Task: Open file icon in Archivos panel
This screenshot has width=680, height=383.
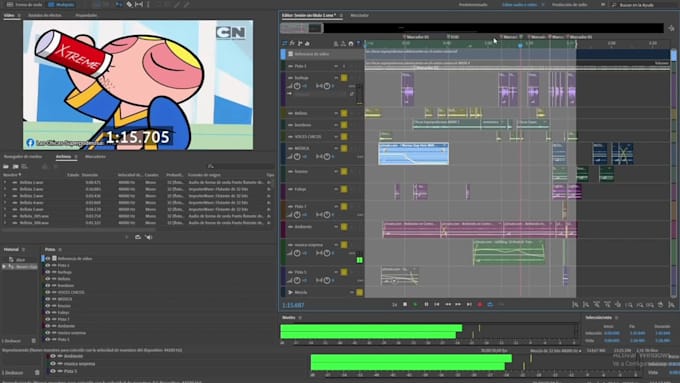Action: 6,166
